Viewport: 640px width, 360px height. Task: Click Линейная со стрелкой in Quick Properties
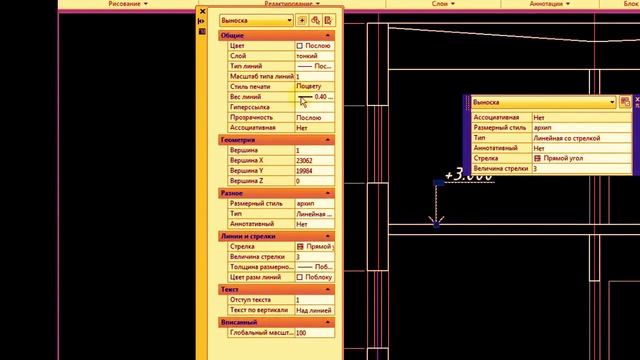pyautogui.click(x=582, y=138)
